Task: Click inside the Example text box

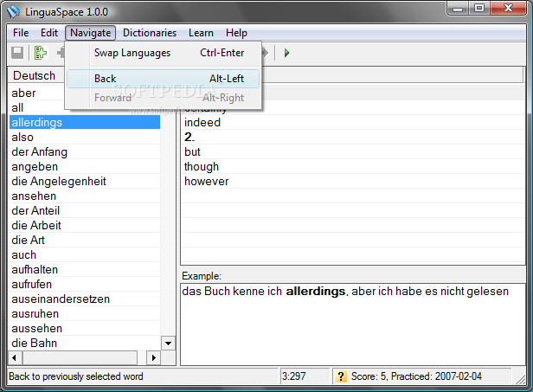Action: (353, 325)
